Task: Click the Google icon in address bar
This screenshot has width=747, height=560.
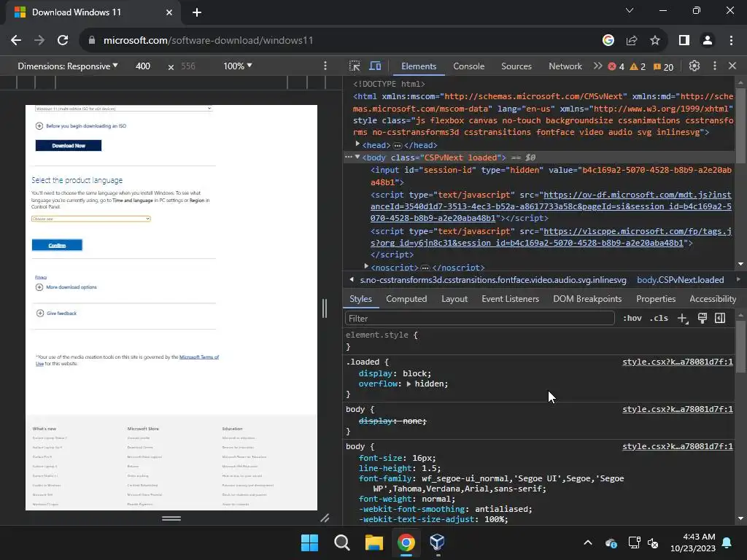Action: point(608,41)
